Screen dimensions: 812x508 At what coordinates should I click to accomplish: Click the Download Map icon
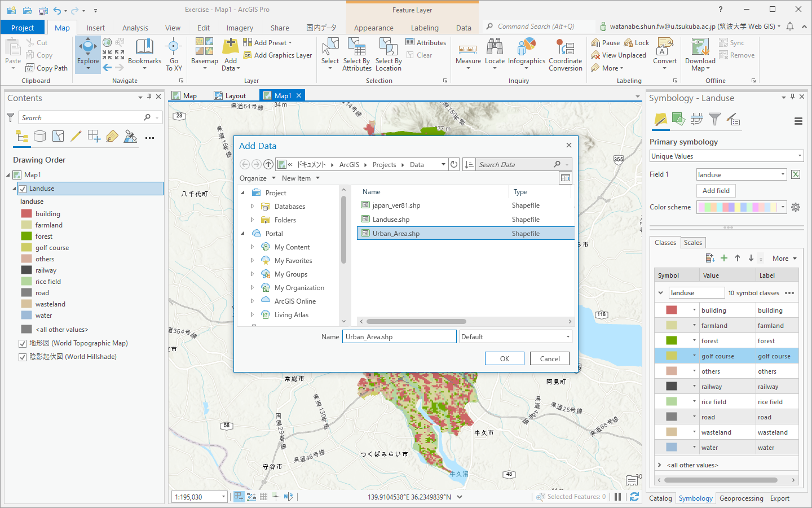pyautogui.click(x=700, y=47)
